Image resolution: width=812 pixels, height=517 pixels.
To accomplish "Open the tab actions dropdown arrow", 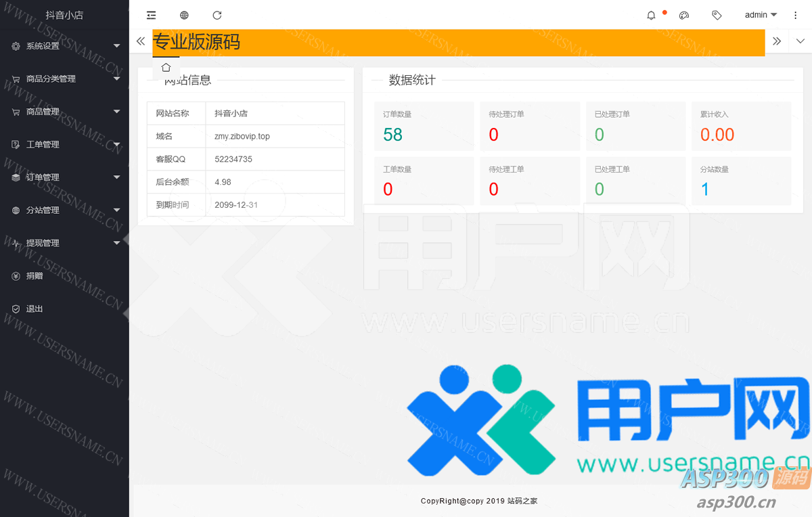I will [x=800, y=41].
